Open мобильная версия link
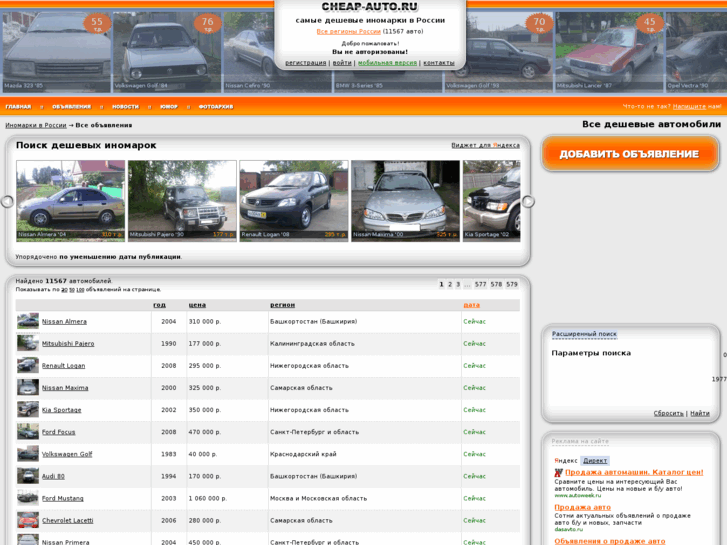Image resolution: width=727 pixels, height=545 pixels. tap(387, 63)
